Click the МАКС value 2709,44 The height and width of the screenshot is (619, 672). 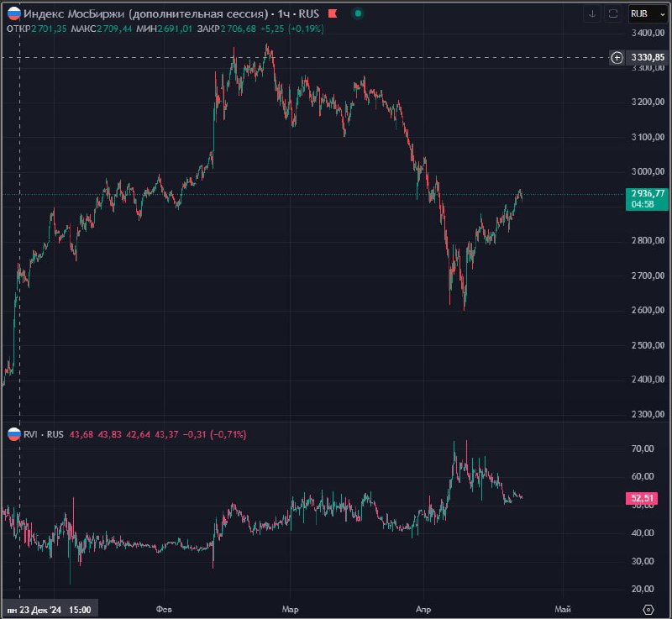pyautogui.click(x=114, y=29)
